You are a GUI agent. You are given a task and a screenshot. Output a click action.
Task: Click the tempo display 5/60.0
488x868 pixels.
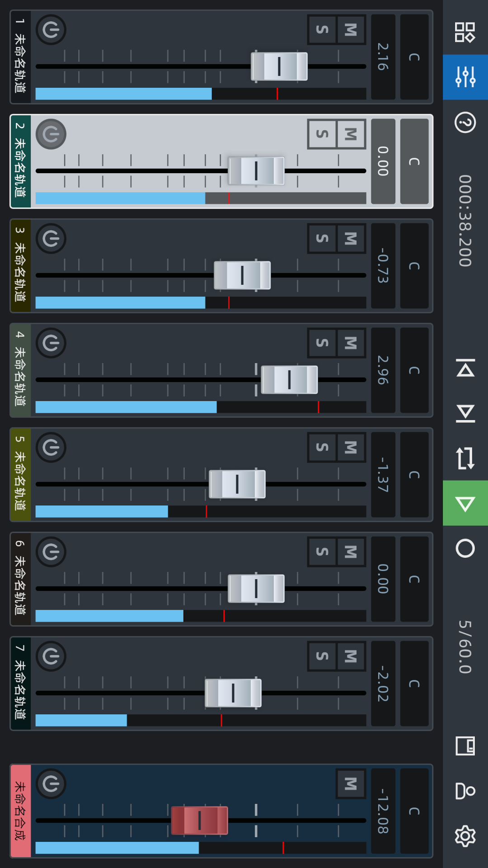[465, 646]
